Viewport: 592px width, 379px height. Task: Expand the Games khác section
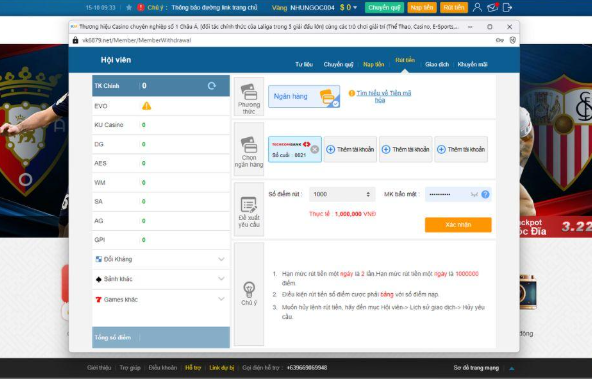tap(161, 299)
